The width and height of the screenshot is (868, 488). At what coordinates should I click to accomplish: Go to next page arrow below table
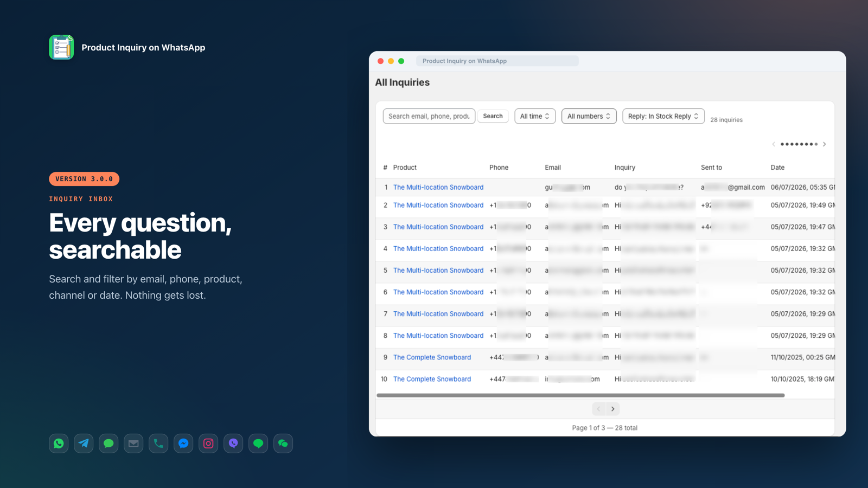613,409
